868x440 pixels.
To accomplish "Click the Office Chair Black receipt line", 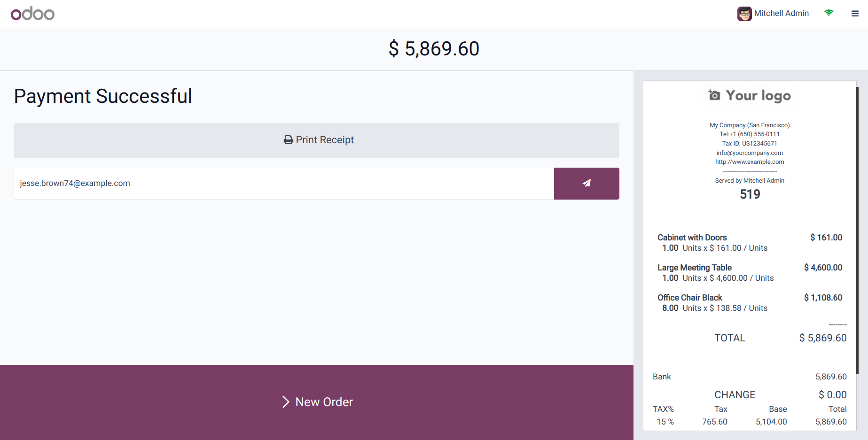I will [750, 303].
